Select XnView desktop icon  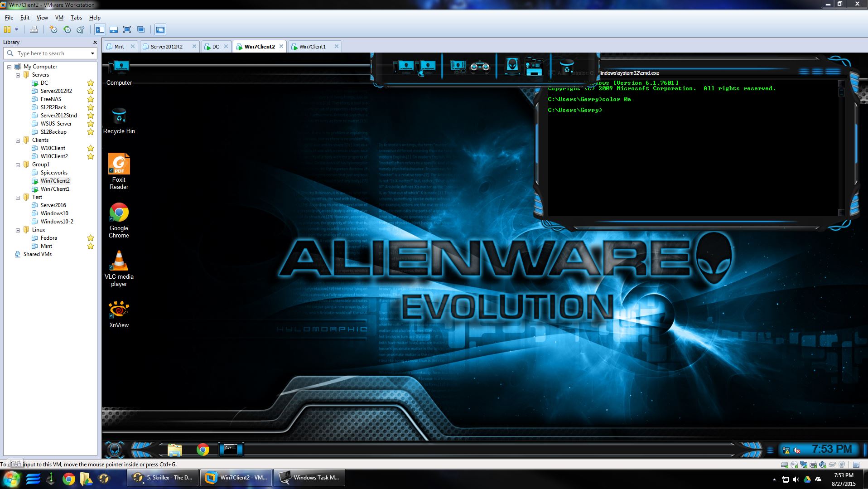point(119,314)
